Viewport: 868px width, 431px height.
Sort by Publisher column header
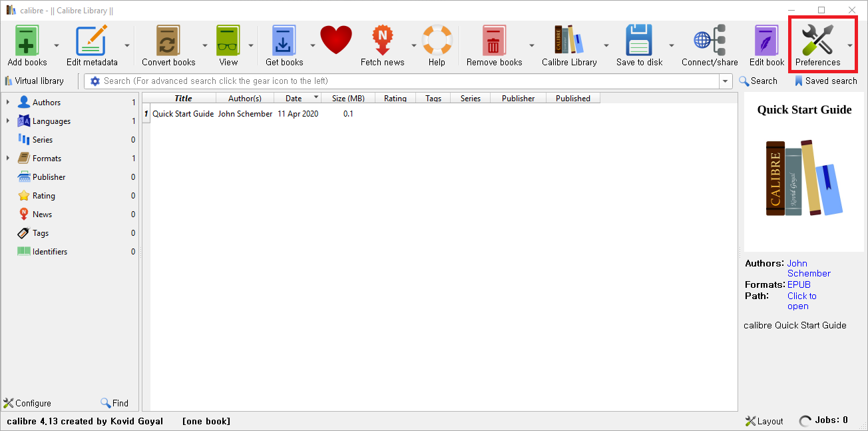[x=519, y=98]
